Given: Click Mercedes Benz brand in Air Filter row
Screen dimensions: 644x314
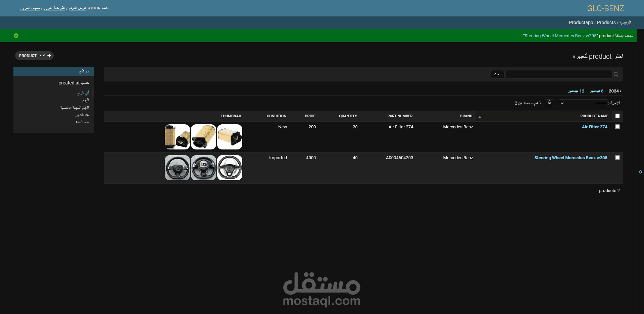Looking at the screenshot, I should [458, 127].
